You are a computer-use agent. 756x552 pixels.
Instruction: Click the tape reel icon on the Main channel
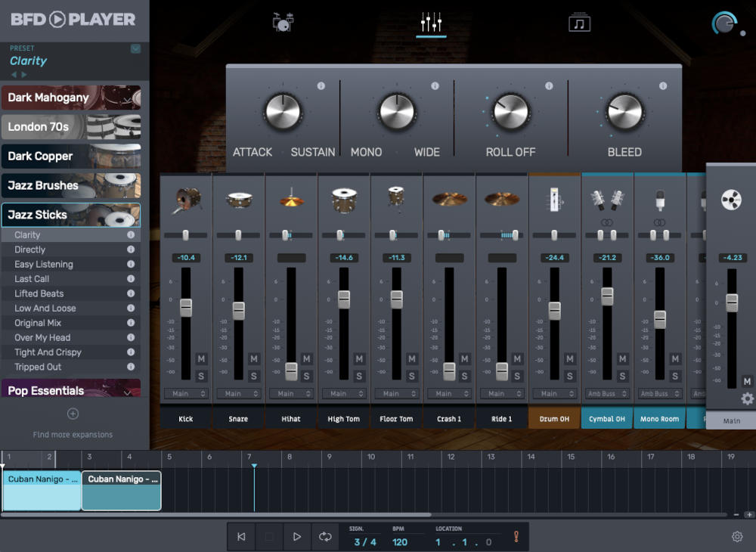[732, 198]
